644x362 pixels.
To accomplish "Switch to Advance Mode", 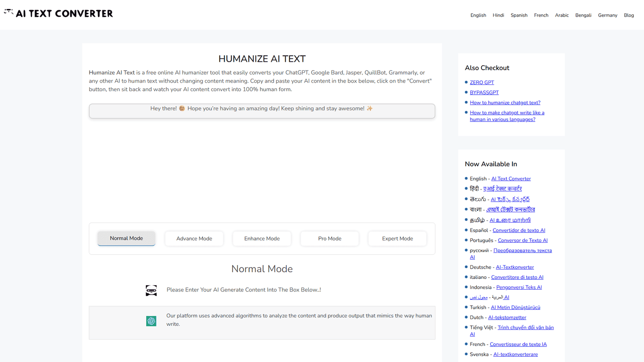I will pos(194,239).
